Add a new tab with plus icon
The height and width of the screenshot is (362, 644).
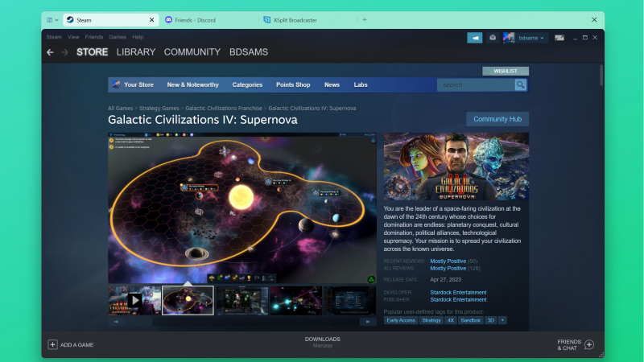pos(365,19)
